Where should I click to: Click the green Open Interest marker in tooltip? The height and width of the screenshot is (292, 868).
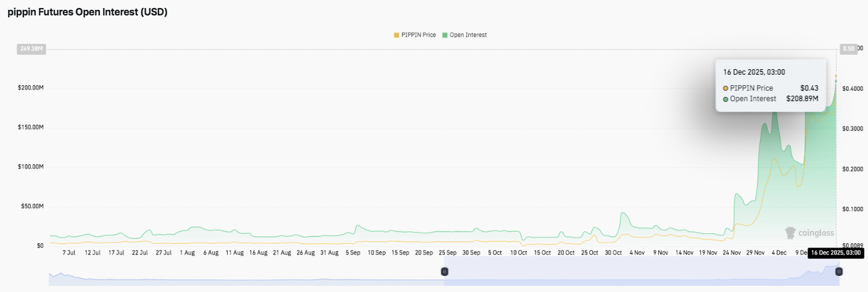pos(726,99)
